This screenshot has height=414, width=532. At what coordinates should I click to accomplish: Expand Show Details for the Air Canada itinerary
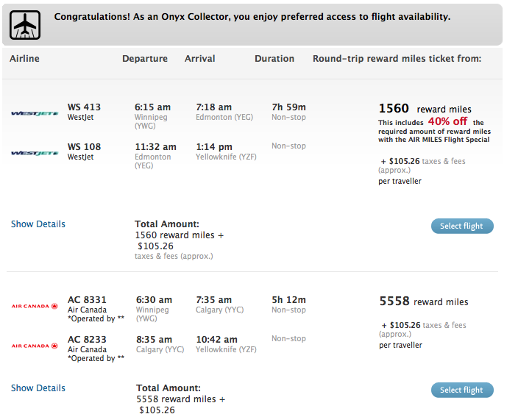coord(38,388)
